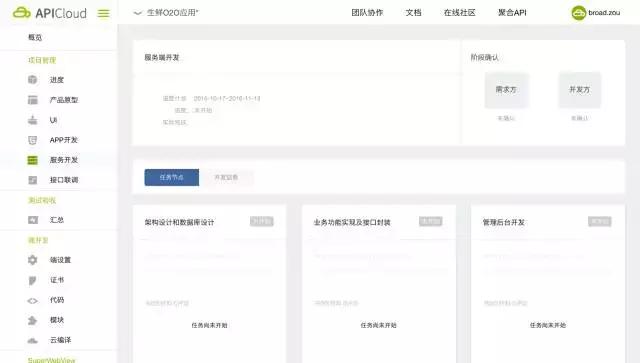This screenshot has width=640, height=363.
Task: Click the 需求方 confirmation button
Action: coord(506,90)
